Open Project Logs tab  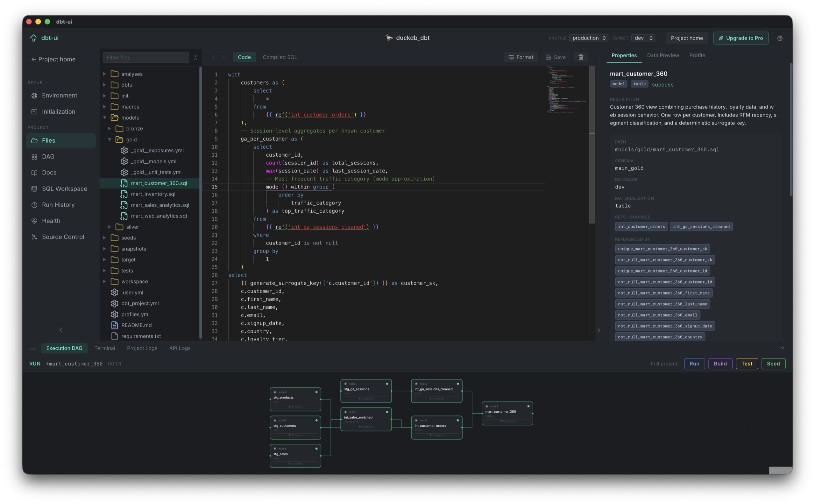142,348
